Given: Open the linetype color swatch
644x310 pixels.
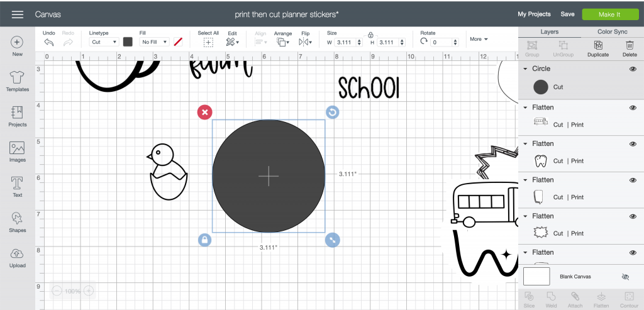Looking at the screenshot, I should [128, 42].
